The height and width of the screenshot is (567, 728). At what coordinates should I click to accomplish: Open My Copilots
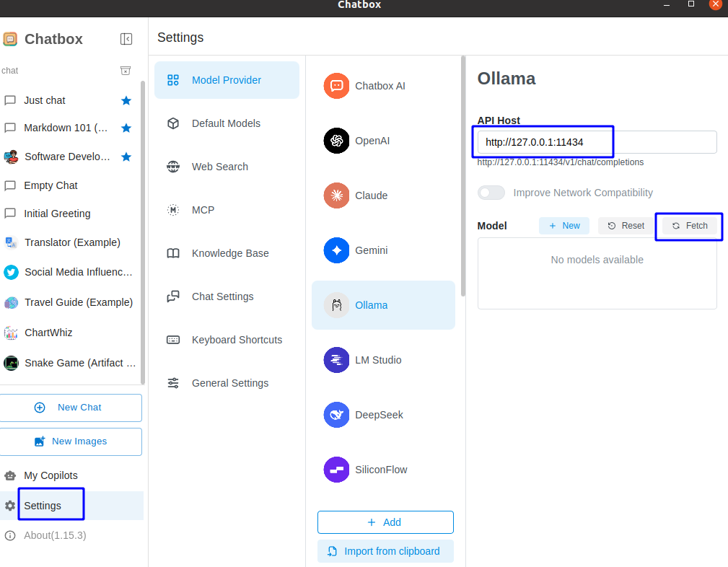click(x=71, y=475)
